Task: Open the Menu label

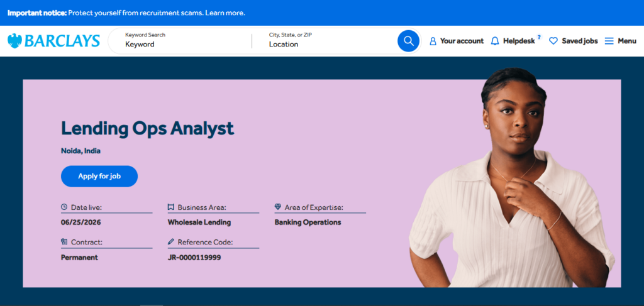Action: [627, 41]
